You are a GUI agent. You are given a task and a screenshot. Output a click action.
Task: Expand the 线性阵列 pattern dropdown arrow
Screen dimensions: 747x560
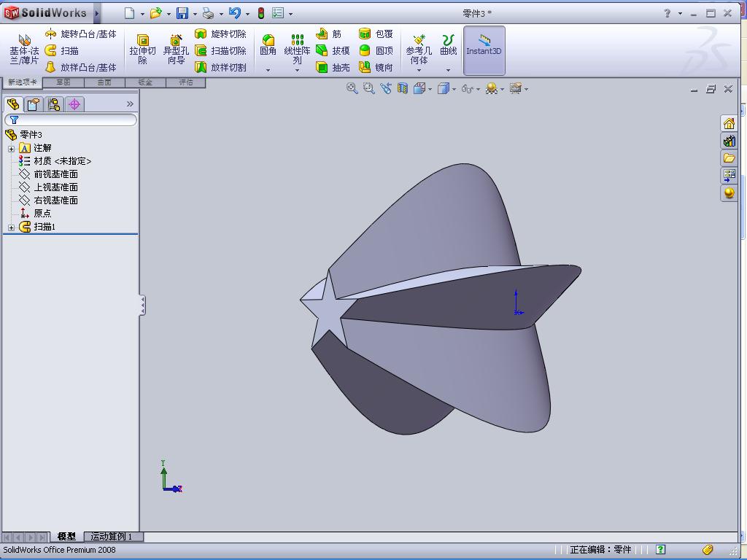click(x=298, y=71)
